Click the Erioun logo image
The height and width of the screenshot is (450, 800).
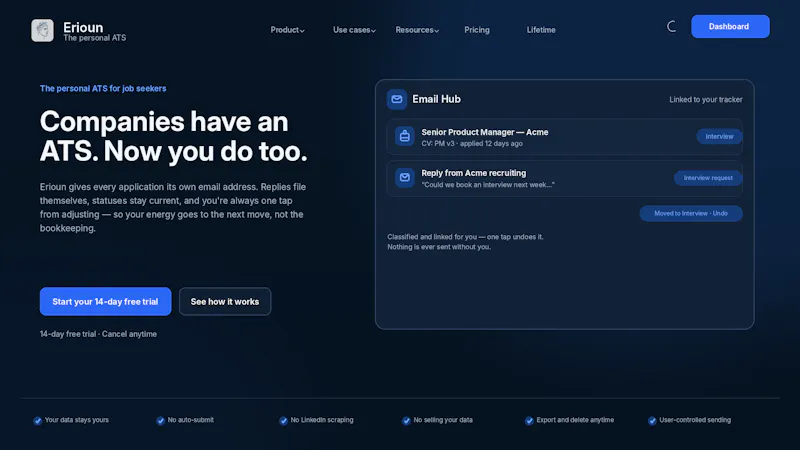pyautogui.click(x=42, y=31)
